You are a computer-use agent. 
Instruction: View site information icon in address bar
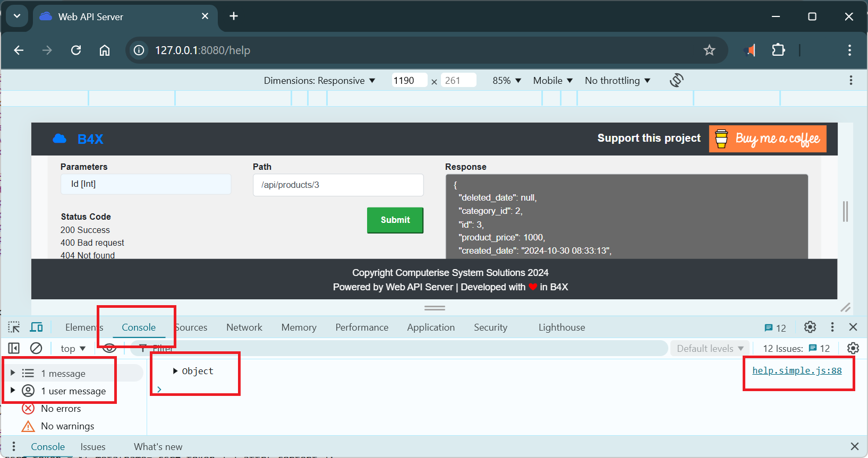(x=139, y=50)
